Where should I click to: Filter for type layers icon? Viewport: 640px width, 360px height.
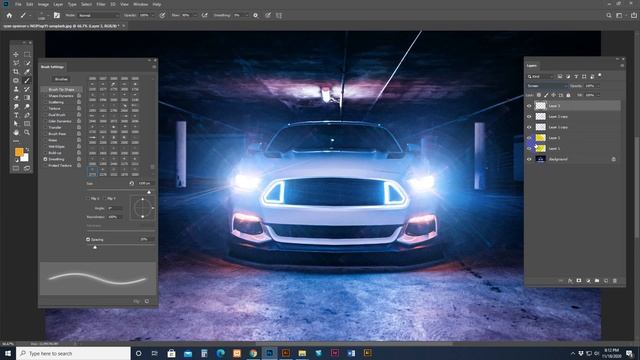(576, 76)
